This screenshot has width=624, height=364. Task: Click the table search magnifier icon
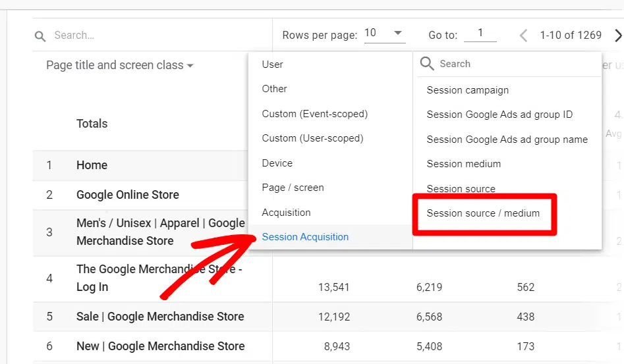[41, 36]
